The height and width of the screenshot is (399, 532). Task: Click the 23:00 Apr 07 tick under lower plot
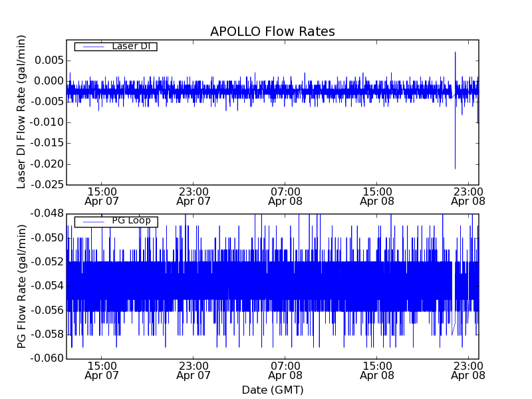(194, 370)
